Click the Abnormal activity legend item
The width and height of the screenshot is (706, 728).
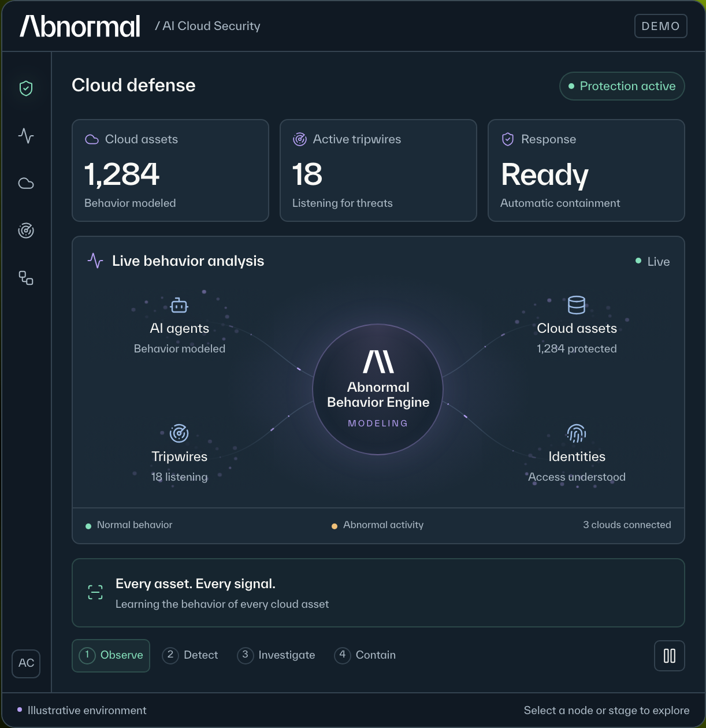point(377,525)
